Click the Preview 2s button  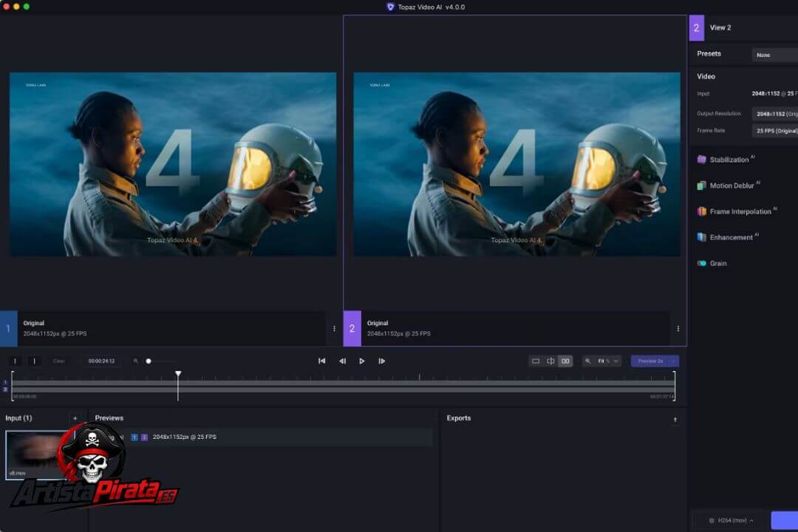pyautogui.click(x=650, y=361)
